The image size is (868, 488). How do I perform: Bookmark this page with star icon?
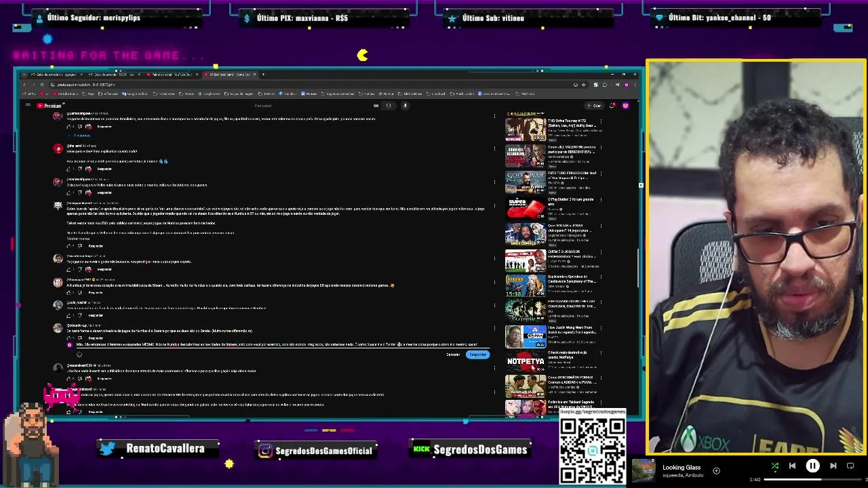583,85
